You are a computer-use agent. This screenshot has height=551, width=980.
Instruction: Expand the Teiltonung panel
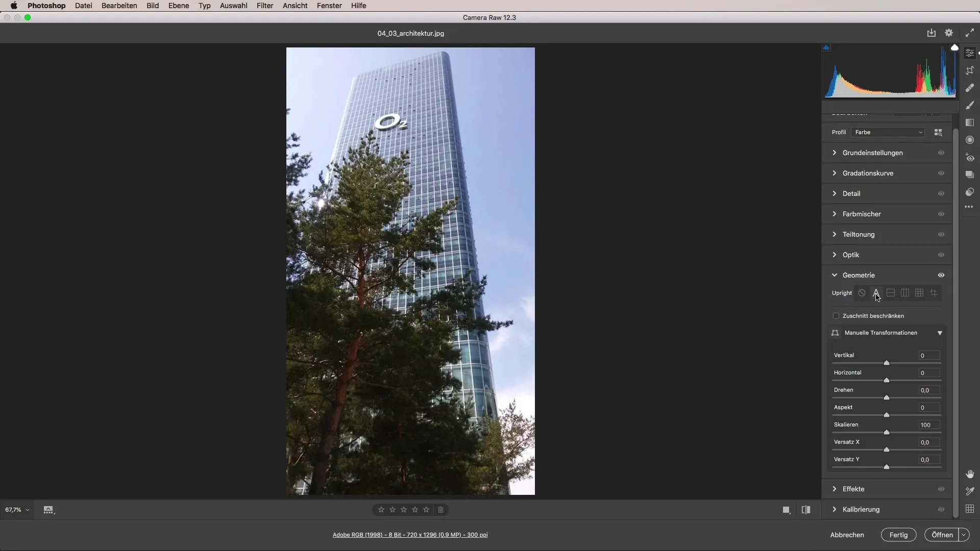(x=835, y=234)
